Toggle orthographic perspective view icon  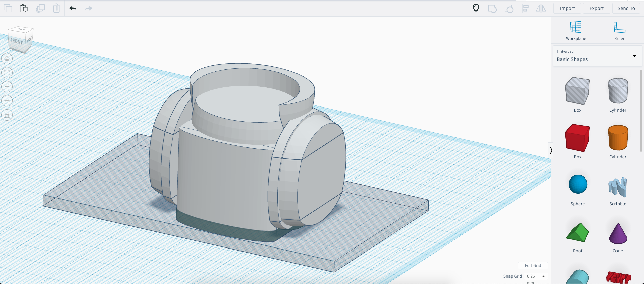tap(7, 115)
